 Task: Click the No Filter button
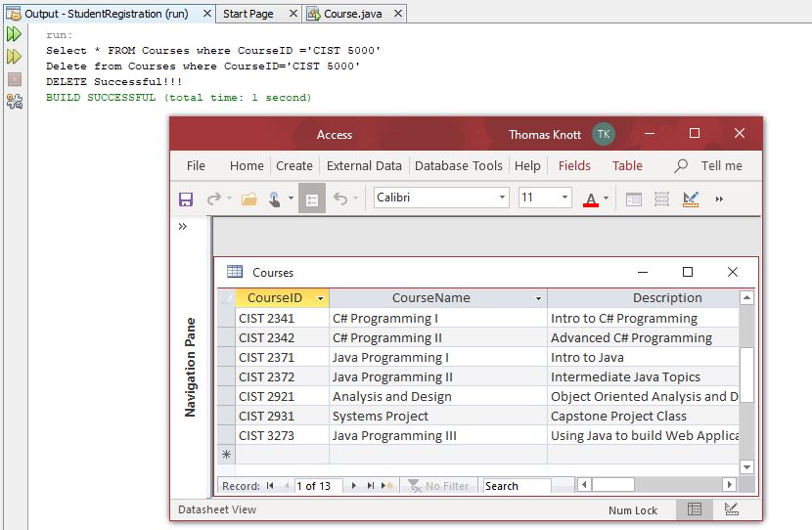click(438, 485)
